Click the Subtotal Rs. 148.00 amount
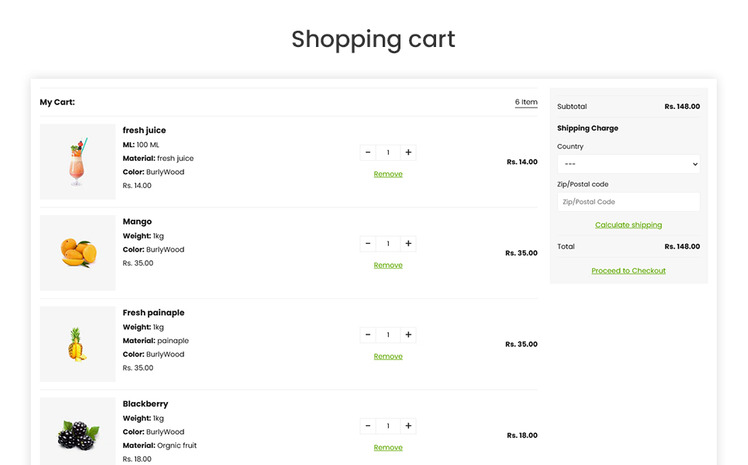Viewport: 748px width, 465px height. [x=682, y=106]
